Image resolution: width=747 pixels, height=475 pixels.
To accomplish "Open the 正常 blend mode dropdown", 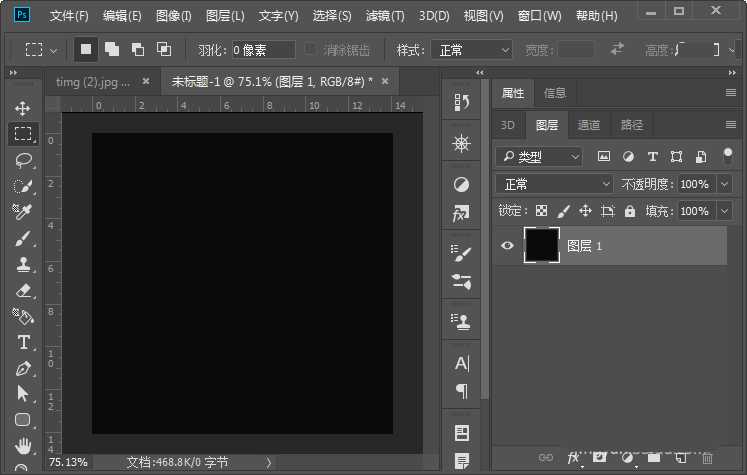I will tap(555, 184).
